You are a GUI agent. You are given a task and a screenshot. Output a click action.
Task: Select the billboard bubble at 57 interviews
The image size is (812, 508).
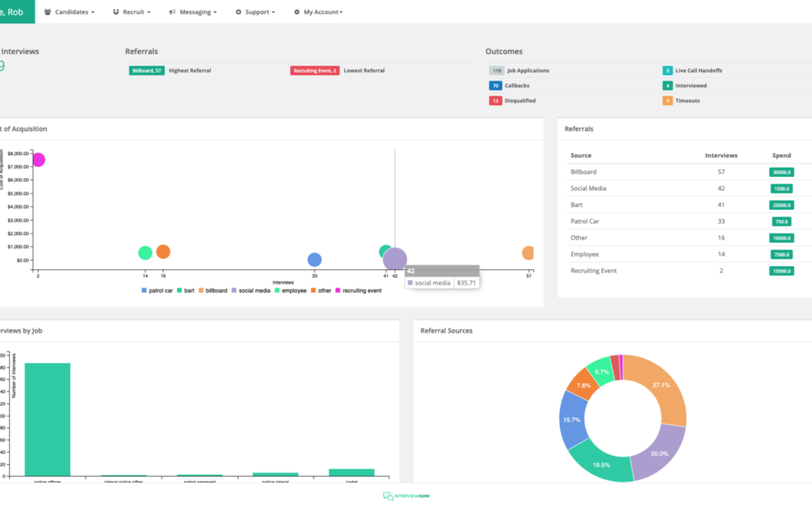tap(528, 253)
